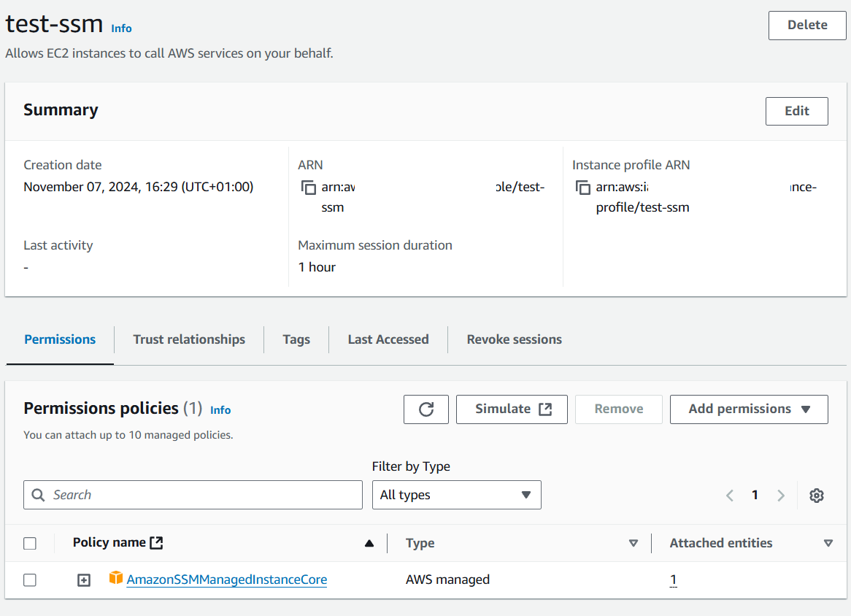Screen dimensions: 851x616
Task: Click inside the policy search field
Action: (192, 495)
